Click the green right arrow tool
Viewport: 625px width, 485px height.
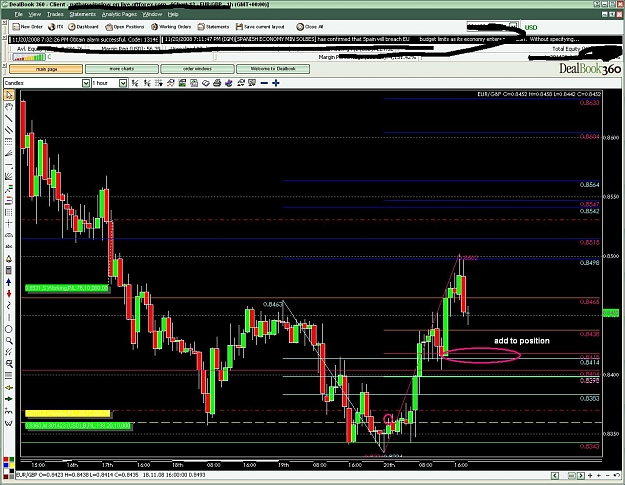[9, 399]
